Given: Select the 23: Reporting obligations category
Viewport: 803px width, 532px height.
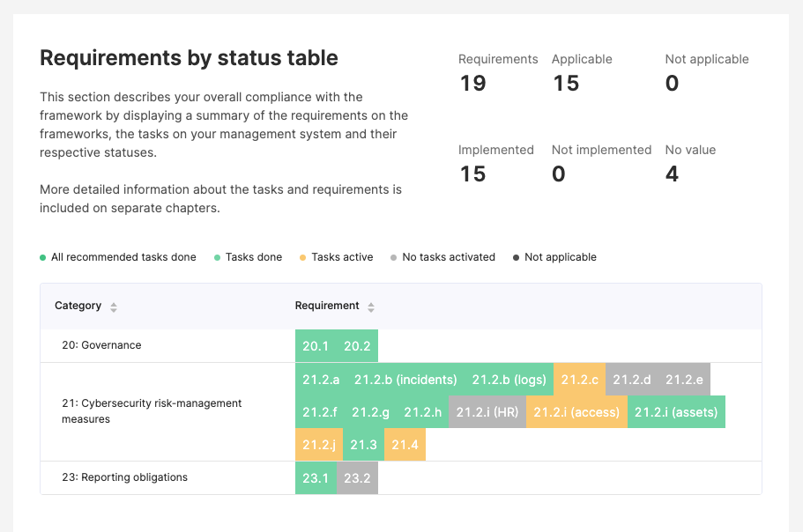Looking at the screenshot, I should pyautogui.click(x=124, y=477).
